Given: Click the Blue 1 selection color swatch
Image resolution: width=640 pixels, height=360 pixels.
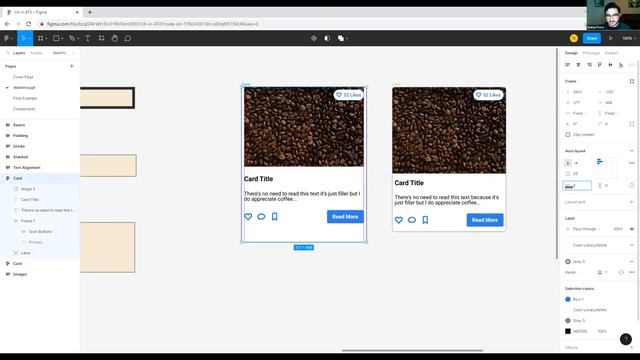Looking at the screenshot, I should pos(568,299).
